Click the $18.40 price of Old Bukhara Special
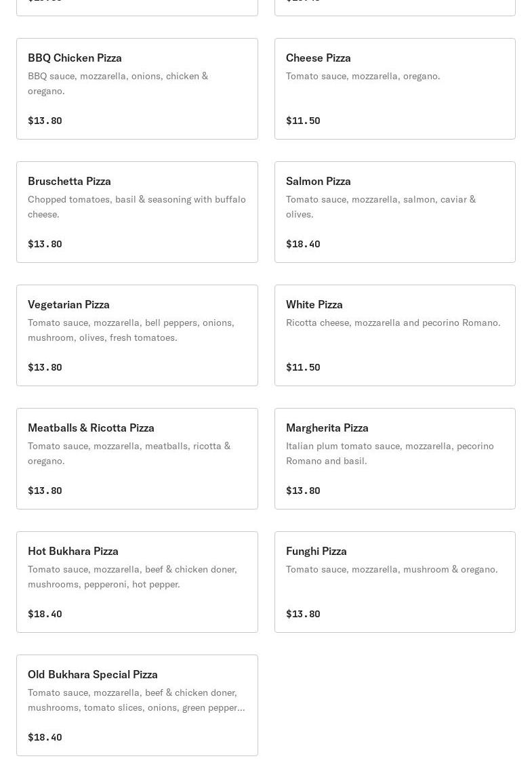This screenshot has height=767, width=532. click(45, 737)
